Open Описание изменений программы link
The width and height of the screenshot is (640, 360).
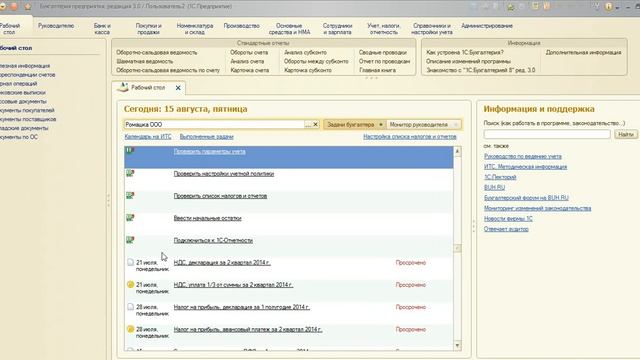(x=468, y=61)
